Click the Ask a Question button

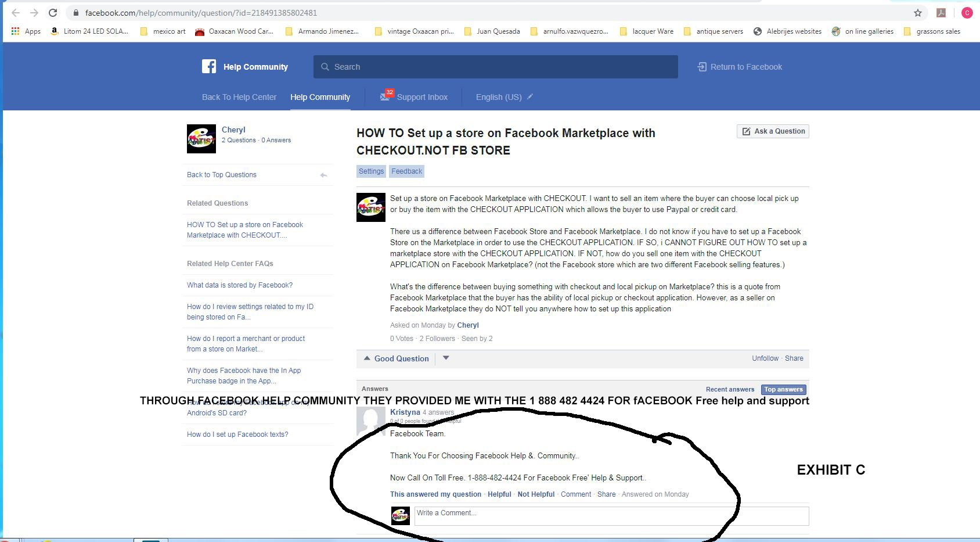pos(773,131)
